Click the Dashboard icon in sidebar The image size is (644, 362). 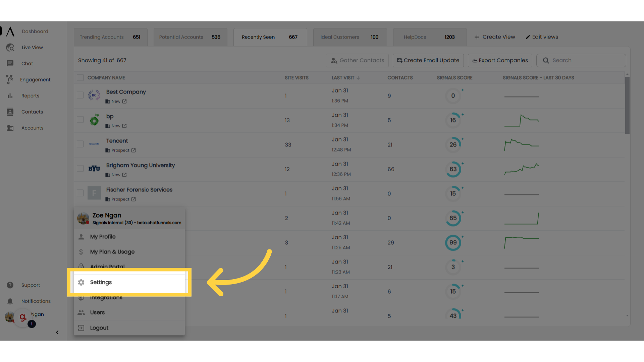(x=10, y=32)
